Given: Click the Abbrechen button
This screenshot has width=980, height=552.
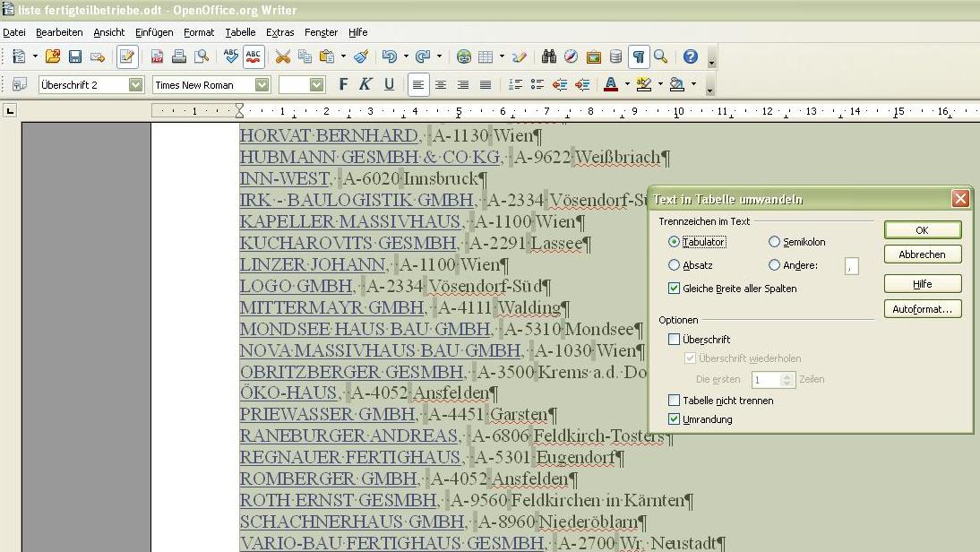Looking at the screenshot, I should coord(923,254).
